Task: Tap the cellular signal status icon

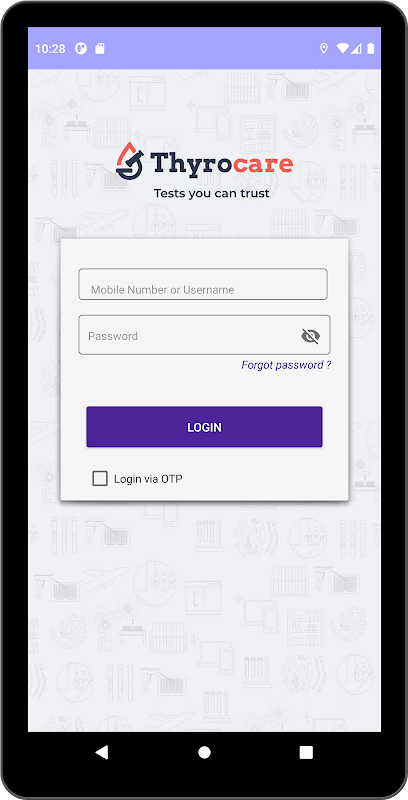Action: (x=356, y=48)
